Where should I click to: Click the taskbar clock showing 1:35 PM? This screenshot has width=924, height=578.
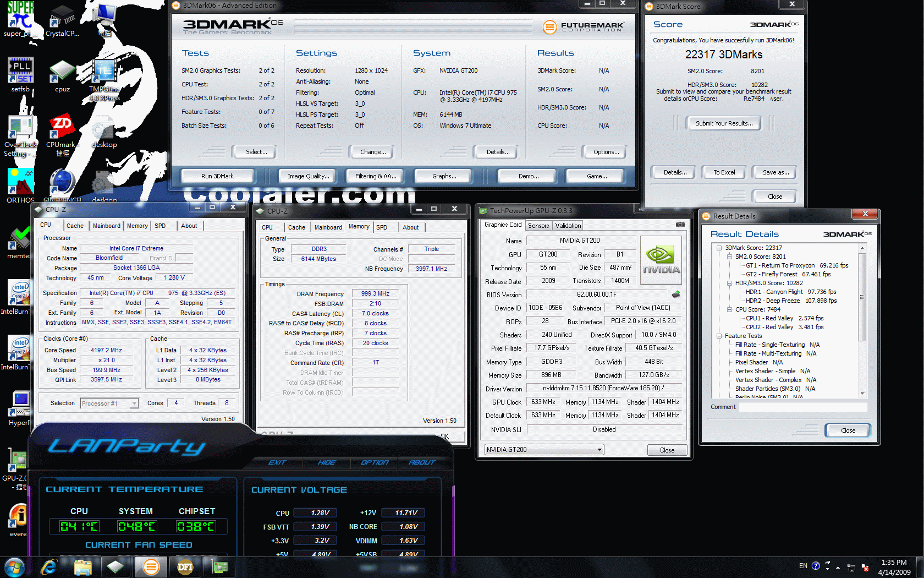[x=894, y=567]
